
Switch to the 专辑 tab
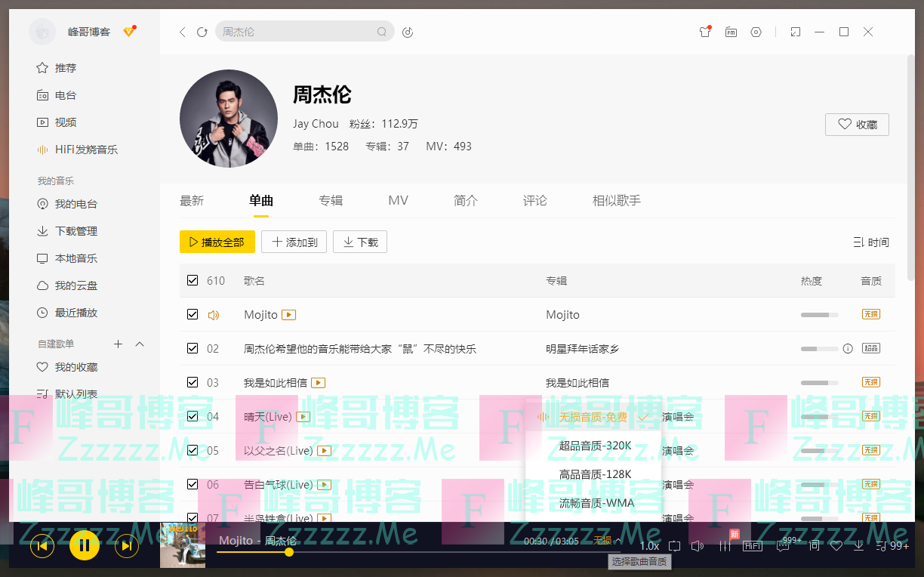point(331,201)
